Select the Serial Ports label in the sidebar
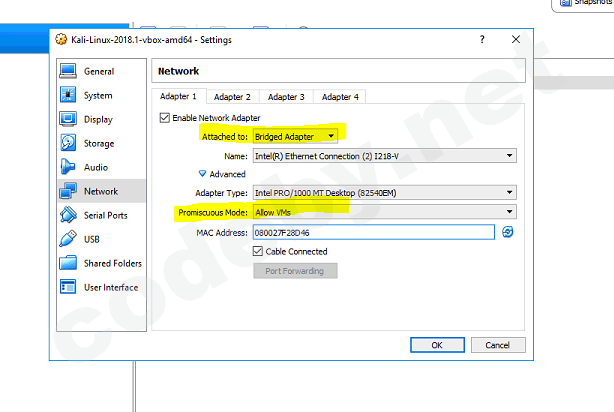Image resolution: width=614 pixels, height=412 pixels. tap(105, 215)
